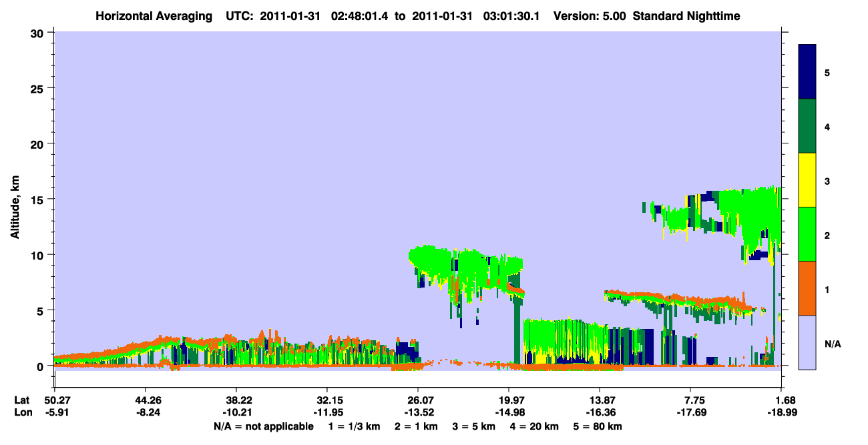Viewport: 868px width, 445px height.
Task: Click the color bar label 'N/A'
Action: [x=833, y=344]
